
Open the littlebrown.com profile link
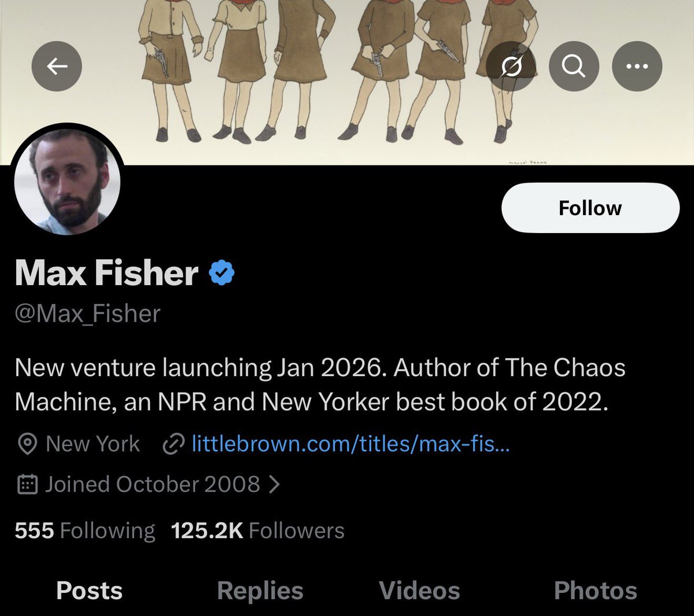click(x=350, y=444)
